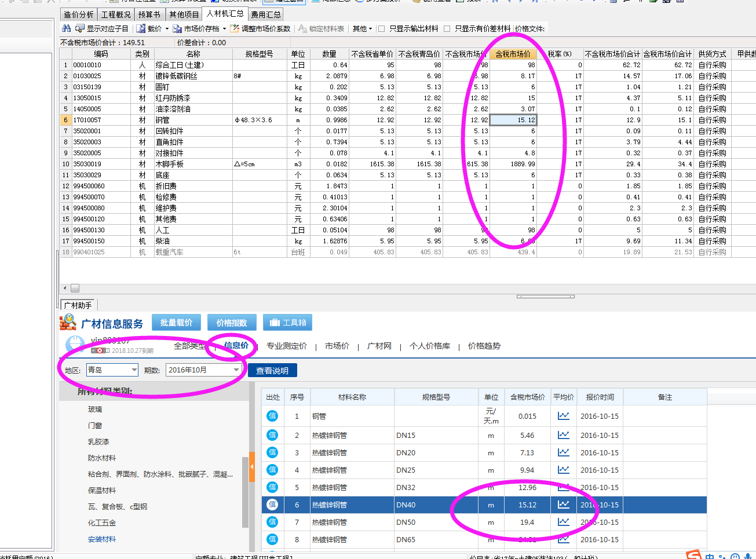Select the 化工五金 material category

102,523
